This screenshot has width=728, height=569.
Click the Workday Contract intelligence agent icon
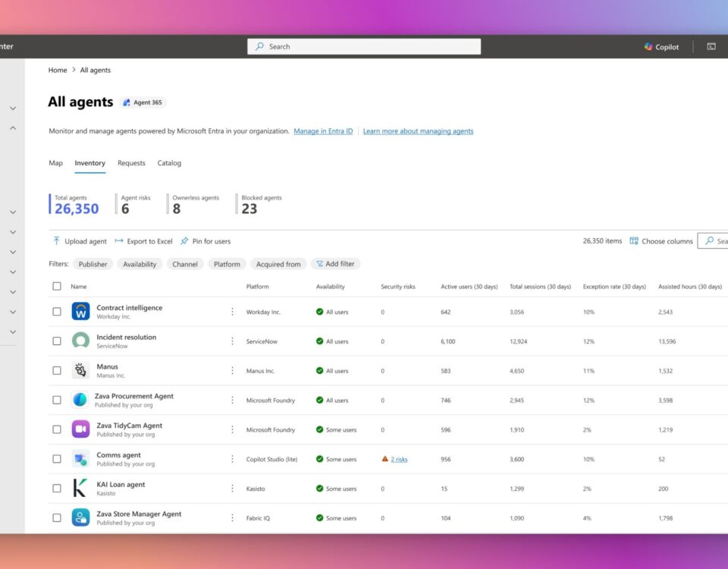(80, 312)
